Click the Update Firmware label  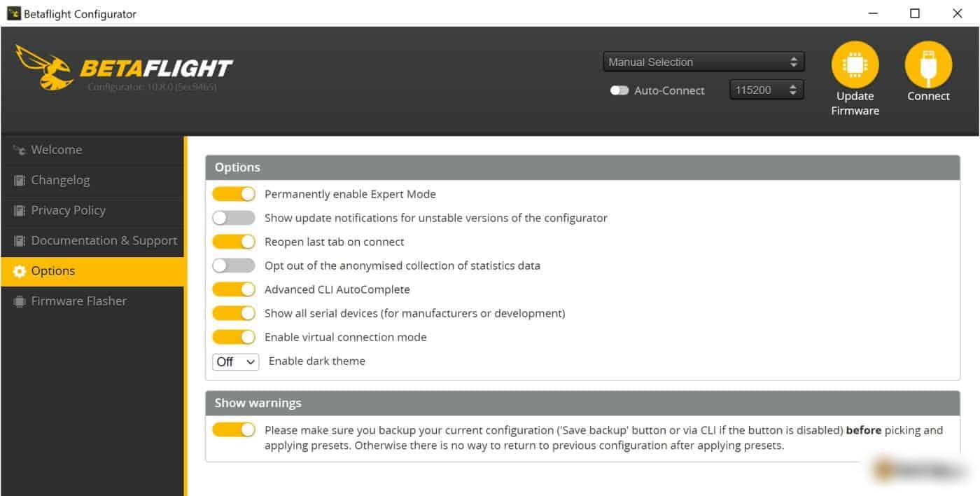click(x=855, y=103)
